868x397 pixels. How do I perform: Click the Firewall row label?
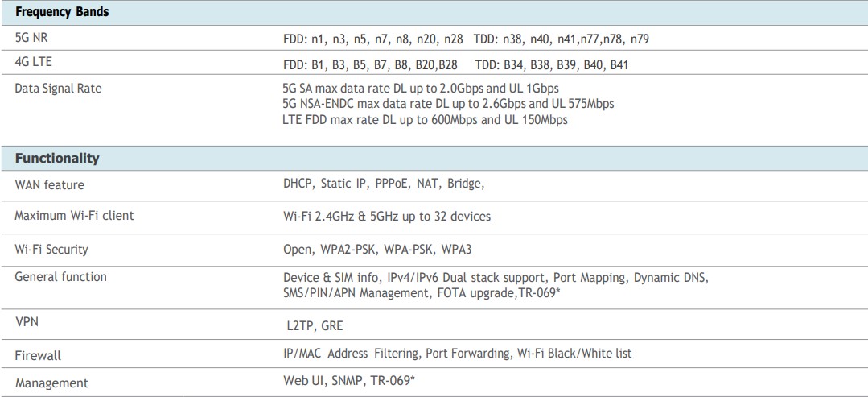click(x=38, y=355)
